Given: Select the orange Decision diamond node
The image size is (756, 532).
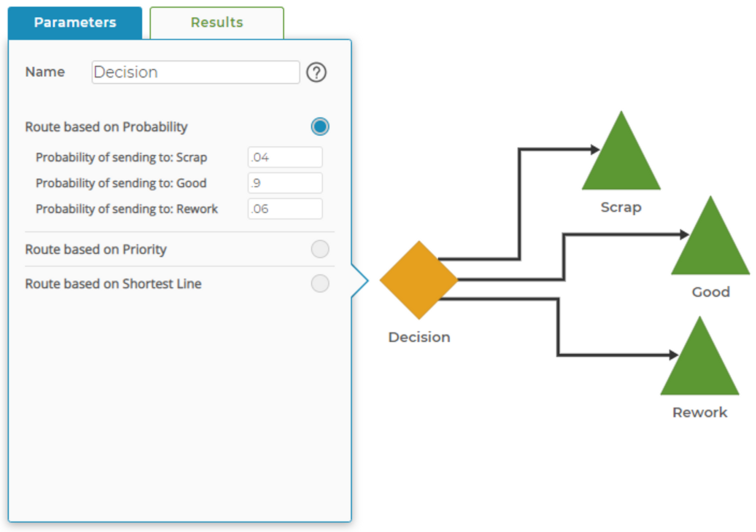Looking at the screenshot, I should (x=419, y=279).
